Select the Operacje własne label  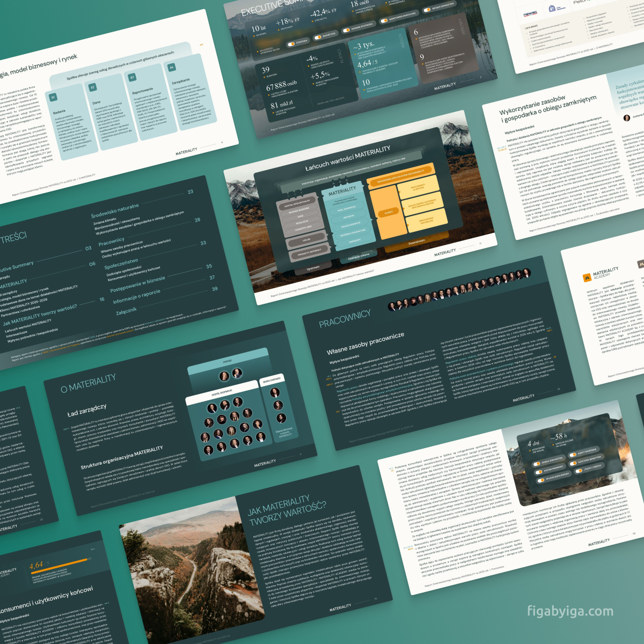(358, 256)
